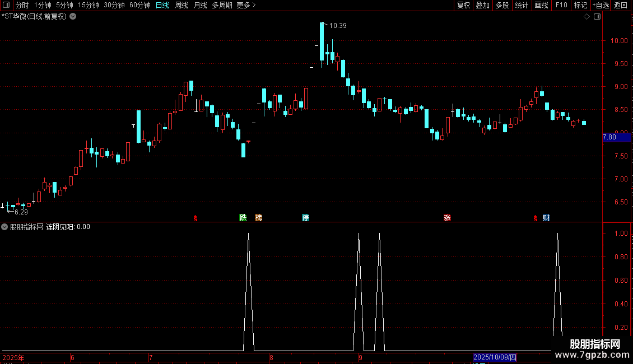Switch to 1分钟 period

click(x=43, y=5)
